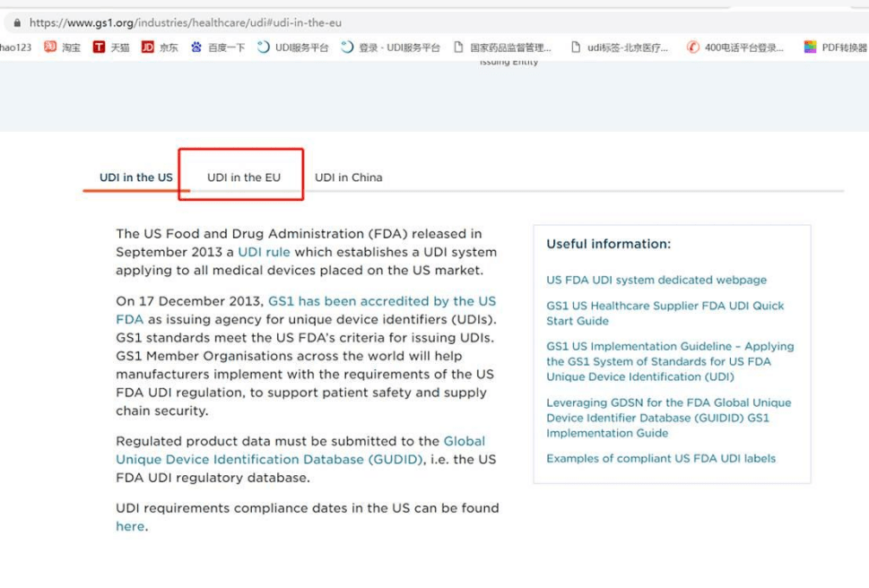
Task: Open the 京东 bookmark icon
Action: [148, 48]
